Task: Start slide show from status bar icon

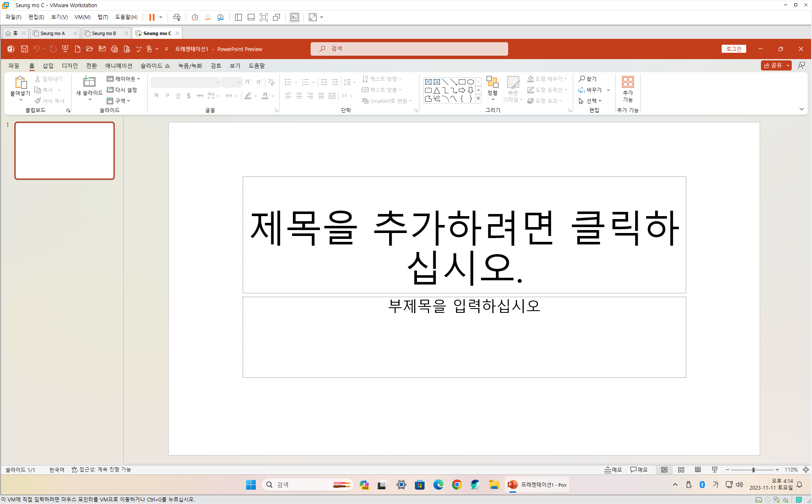Action: pyautogui.click(x=715, y=470)
